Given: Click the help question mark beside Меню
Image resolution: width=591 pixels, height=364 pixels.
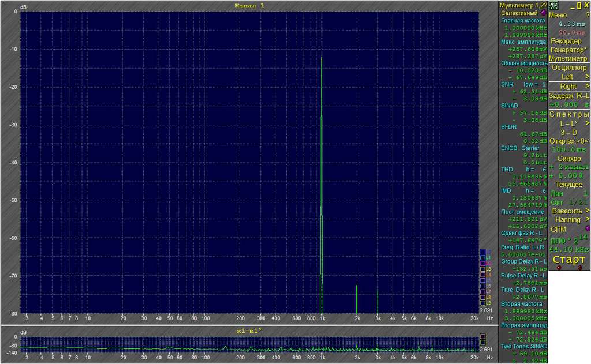Looking at the screenshot, I should [x=587, y=15].
